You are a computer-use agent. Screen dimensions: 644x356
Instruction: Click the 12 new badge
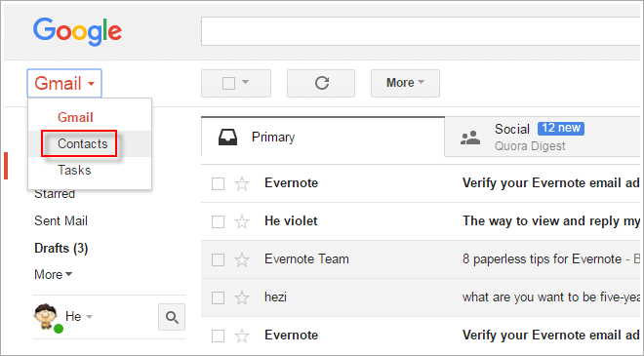click(561, 128)
